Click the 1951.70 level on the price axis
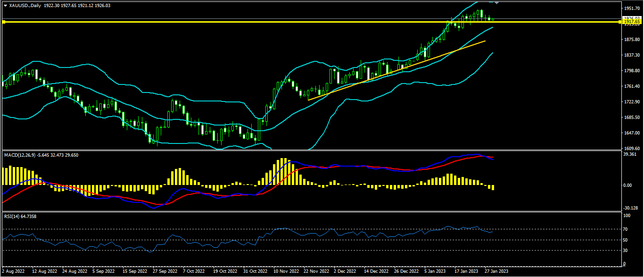 pyautogui.click(x=631, y=8)
